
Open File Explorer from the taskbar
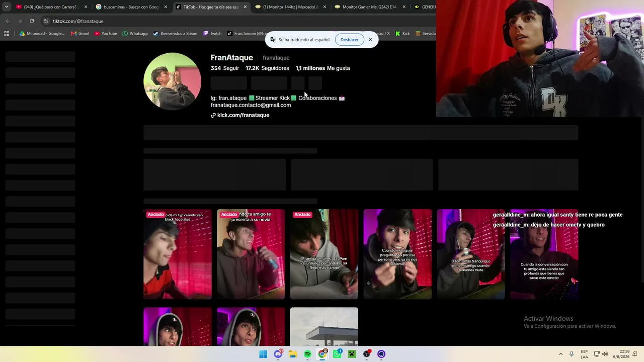tap(293, 354)
